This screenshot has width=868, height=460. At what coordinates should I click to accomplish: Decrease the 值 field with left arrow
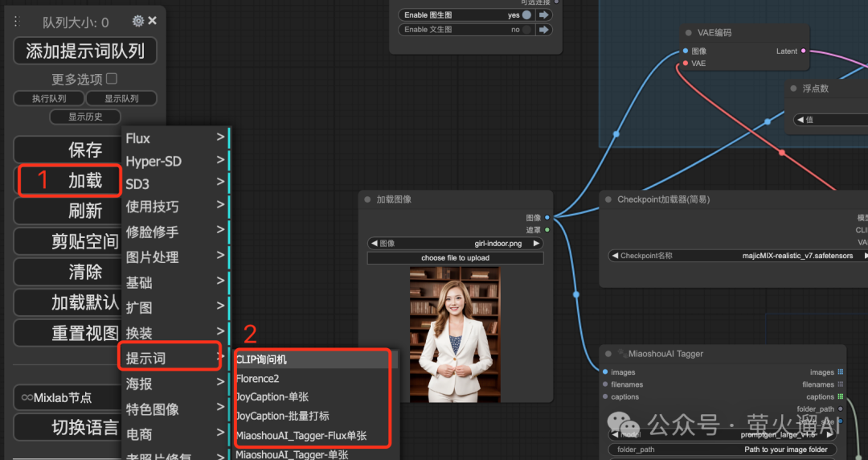pyautogui.click(x=800, y=120)
